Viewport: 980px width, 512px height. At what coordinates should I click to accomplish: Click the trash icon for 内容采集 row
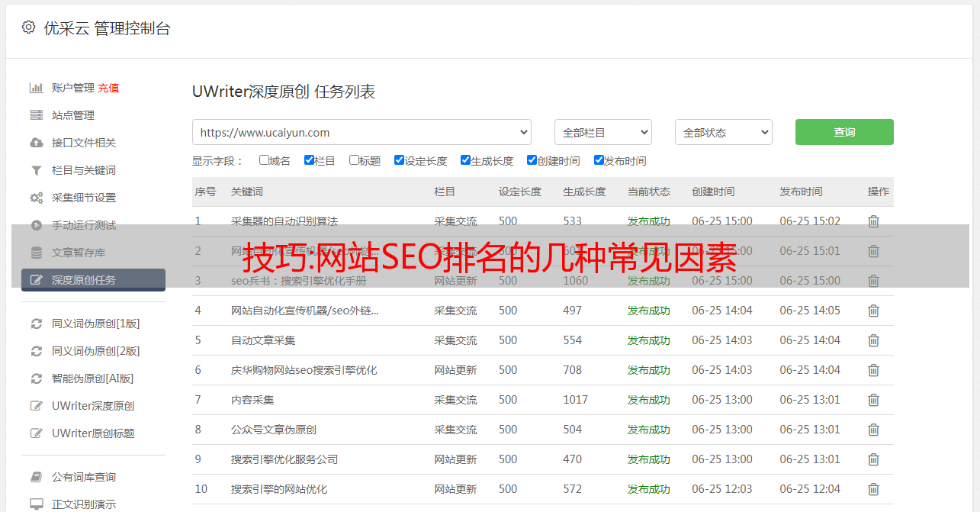(873, 400)
